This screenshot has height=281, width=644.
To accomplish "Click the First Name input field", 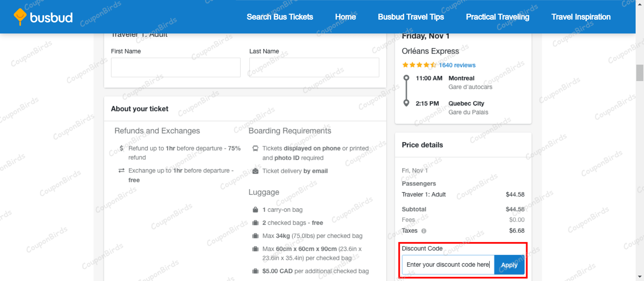I will [175, 67].
